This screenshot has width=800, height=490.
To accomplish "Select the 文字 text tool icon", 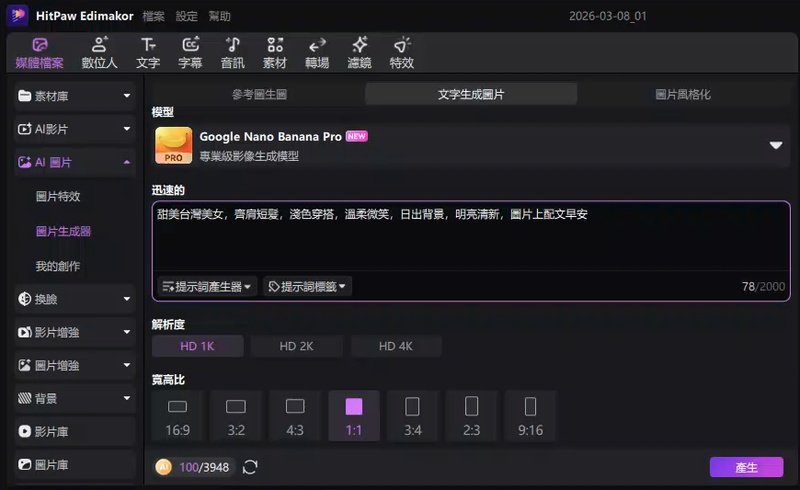I will [x=148, y=53].
